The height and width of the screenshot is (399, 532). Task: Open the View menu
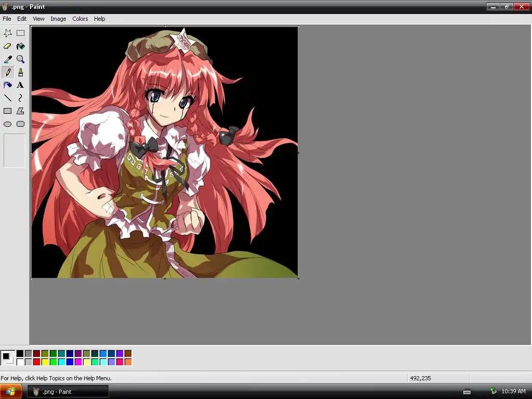pos(38,19)
